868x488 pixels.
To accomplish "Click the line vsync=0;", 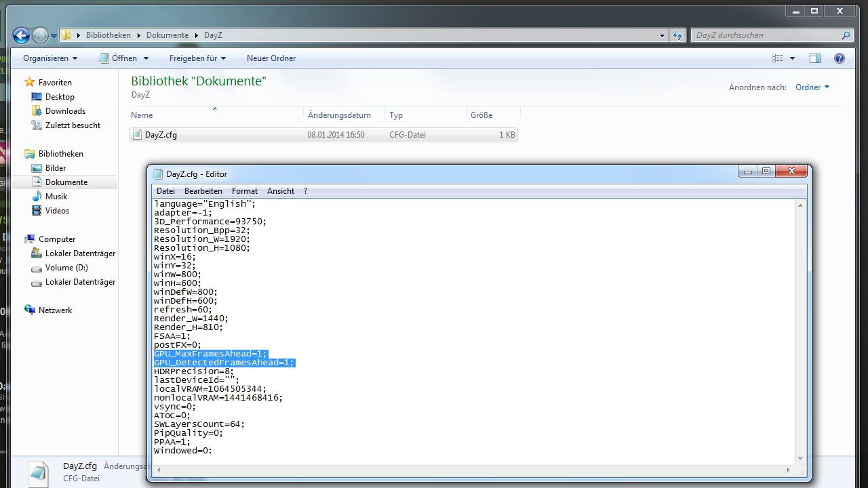I will 175,407.
